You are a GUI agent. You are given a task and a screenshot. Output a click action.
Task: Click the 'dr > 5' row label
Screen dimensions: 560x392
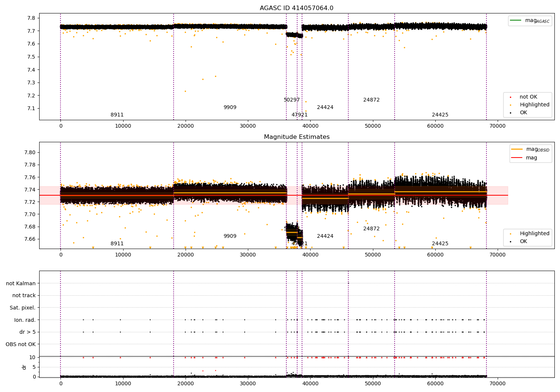(28, 332)
